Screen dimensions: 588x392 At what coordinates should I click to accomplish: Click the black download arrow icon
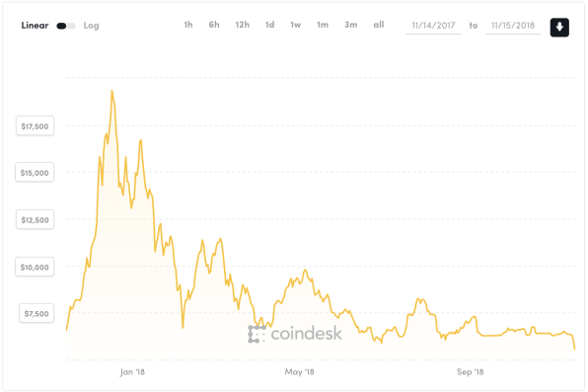tap(559, 27)
